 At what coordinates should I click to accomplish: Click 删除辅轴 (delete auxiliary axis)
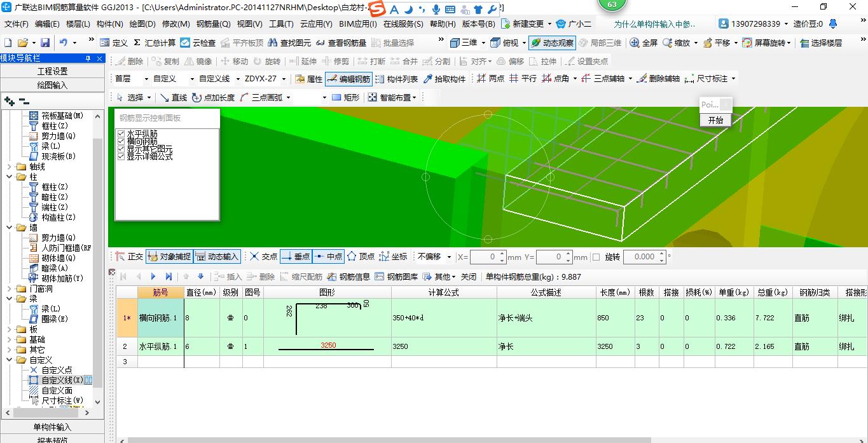659,79
